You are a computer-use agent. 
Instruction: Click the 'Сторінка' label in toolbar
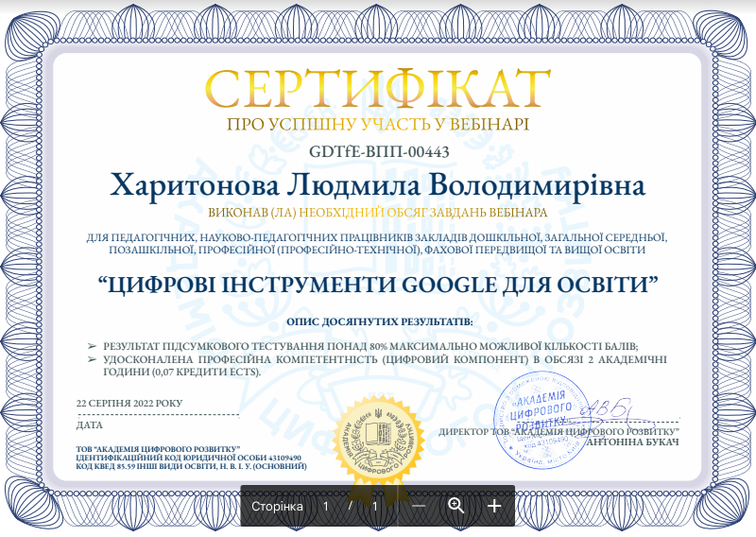(x=277, y=506)
